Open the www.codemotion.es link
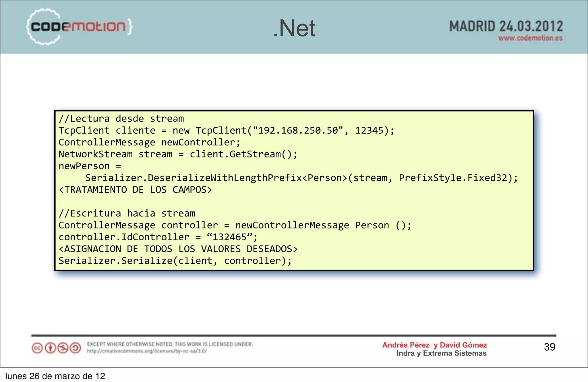The image size is (588, 382). [530, 38]
